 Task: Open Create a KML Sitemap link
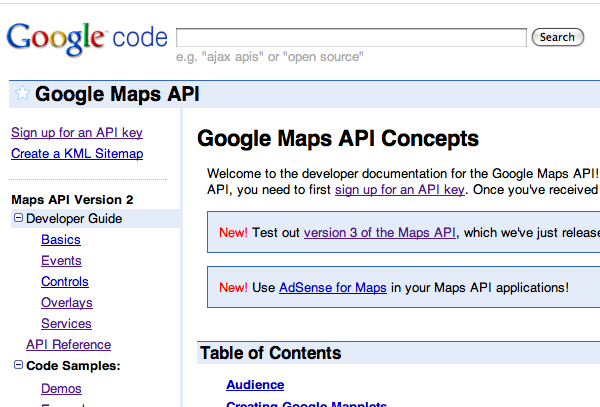click(x=77, y=153)
